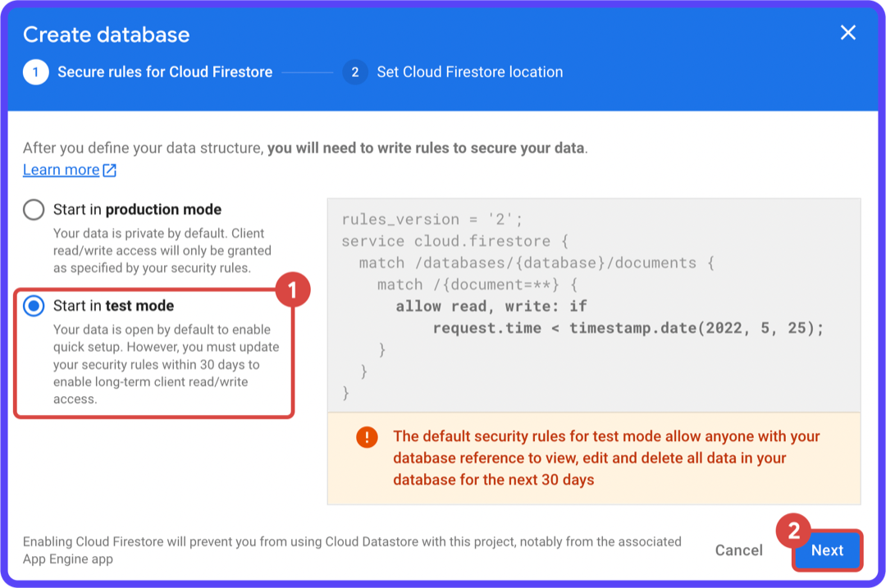The width and height of the screenshot is (886, 588).
Task: Click the orange warning icon in the alert banner
Action: 366,437
